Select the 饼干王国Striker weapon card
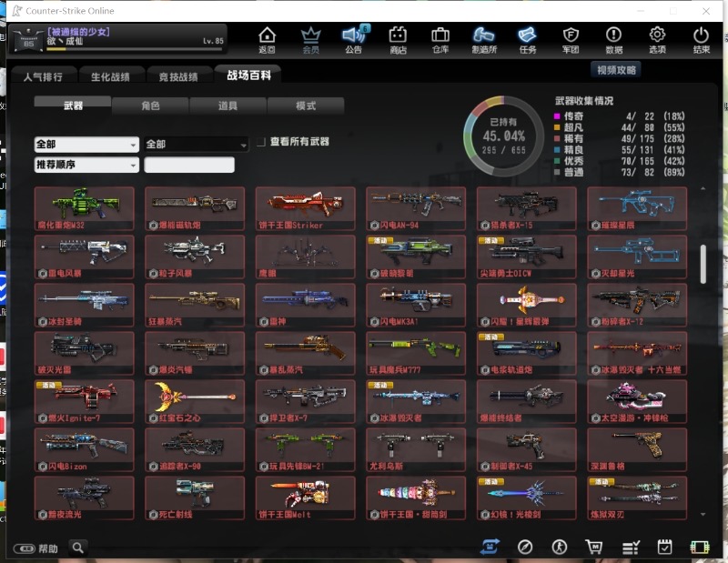The height and width of the screenshot is (563, 728). click(306, 209)
